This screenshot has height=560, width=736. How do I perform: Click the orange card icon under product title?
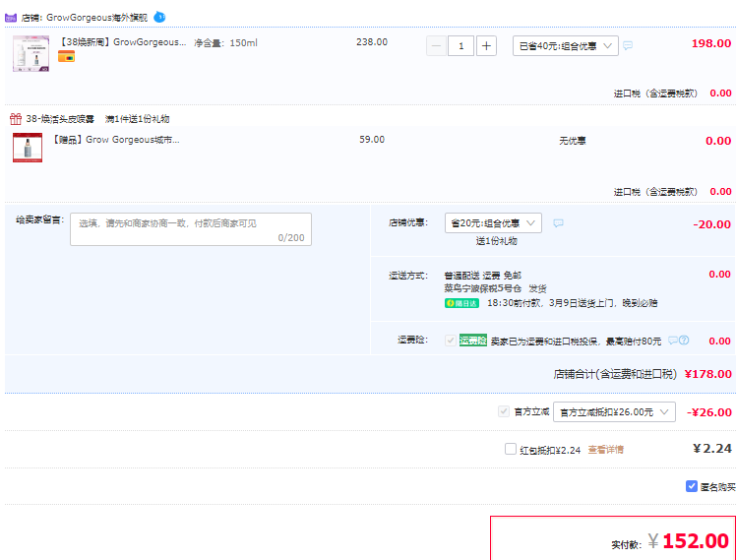[66, 57]
